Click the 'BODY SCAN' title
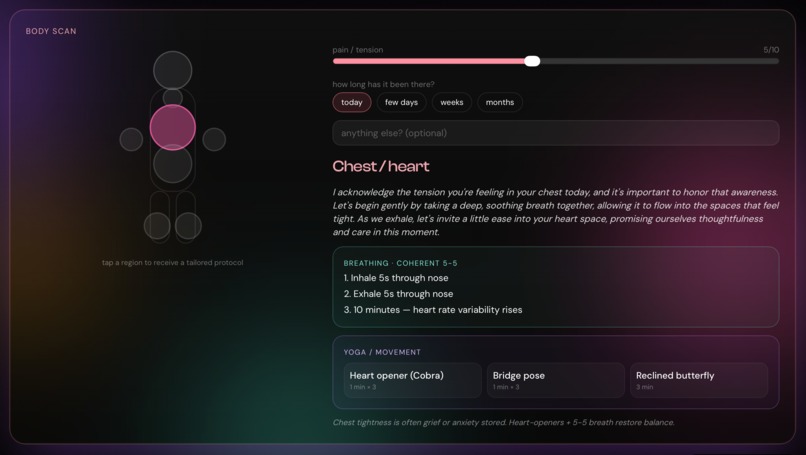Image resolution: width=806 pixels, height=455 pixels. [51, 31]
